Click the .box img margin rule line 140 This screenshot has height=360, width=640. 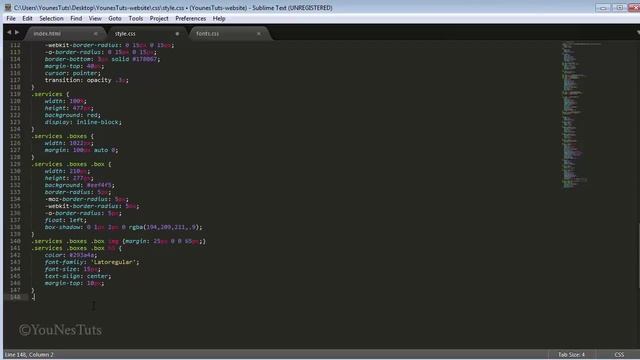(119, 241)
